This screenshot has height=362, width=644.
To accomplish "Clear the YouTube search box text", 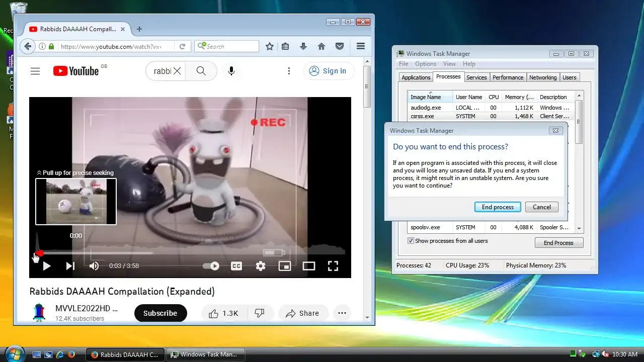I will click(x=177, y=71).
